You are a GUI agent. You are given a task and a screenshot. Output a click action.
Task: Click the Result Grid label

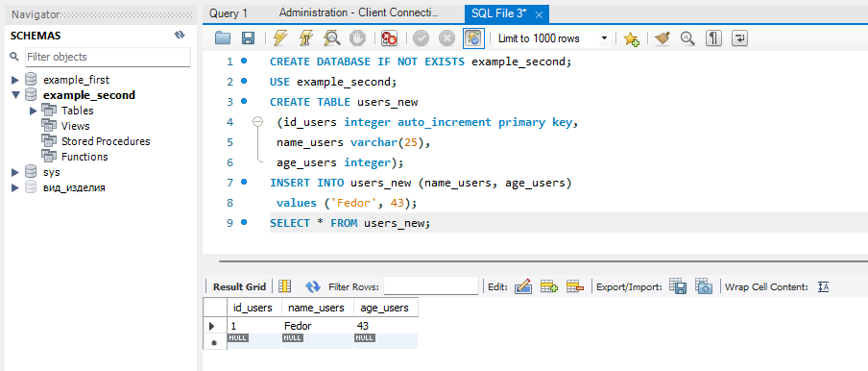coord(239,286)
